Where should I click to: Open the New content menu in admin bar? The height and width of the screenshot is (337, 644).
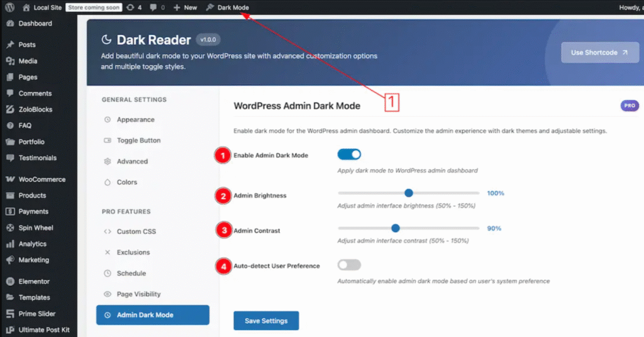tap(186, 8)
